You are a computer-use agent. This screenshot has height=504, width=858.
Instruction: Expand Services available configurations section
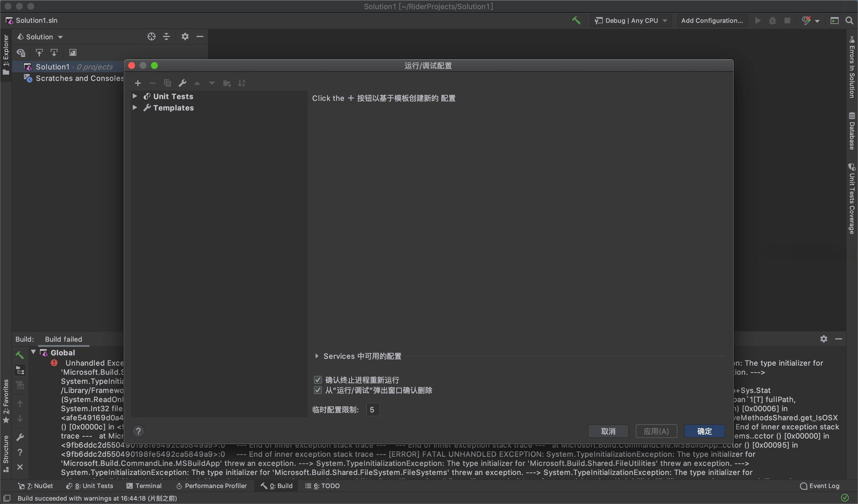coord(317,356)
